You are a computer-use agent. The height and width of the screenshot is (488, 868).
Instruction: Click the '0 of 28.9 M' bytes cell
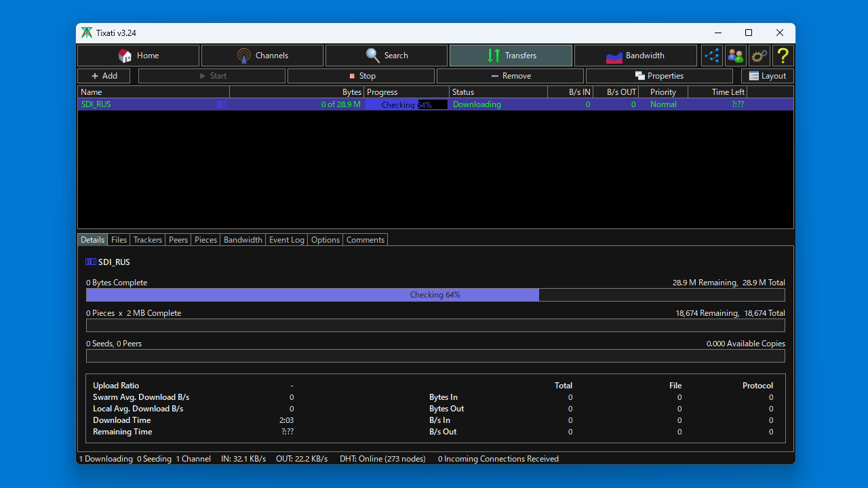tap(341, 104)
